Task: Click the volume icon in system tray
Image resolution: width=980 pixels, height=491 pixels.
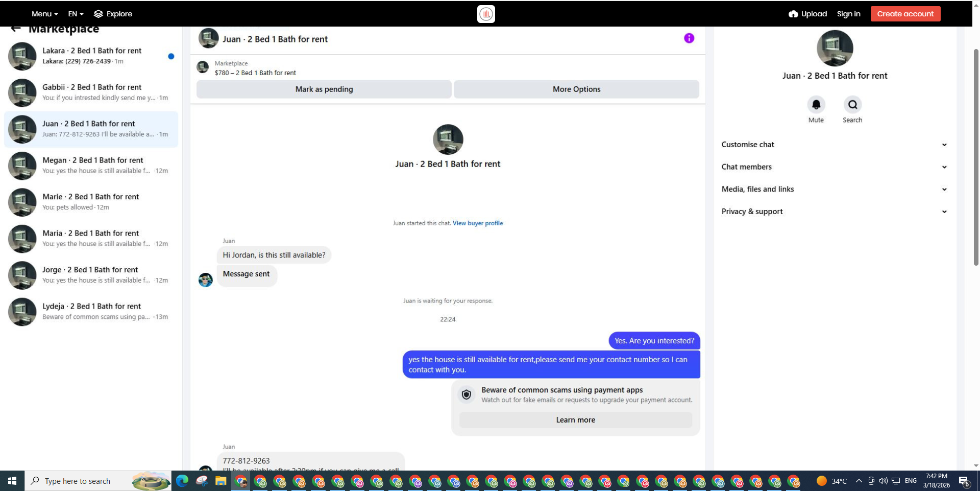Action: 884,481
